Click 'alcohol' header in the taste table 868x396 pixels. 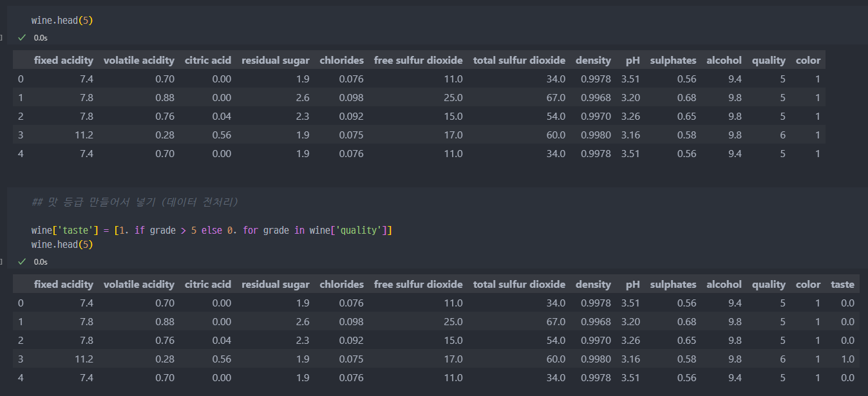724,285
